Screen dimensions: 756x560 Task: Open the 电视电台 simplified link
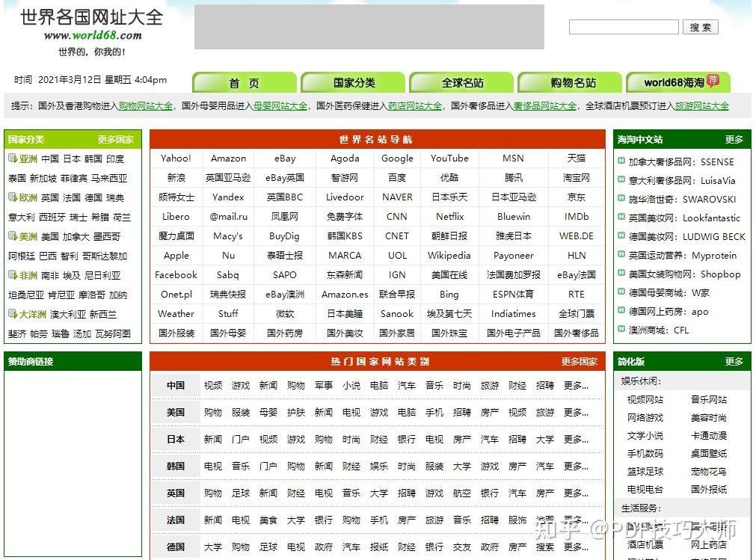coord(645,490)
